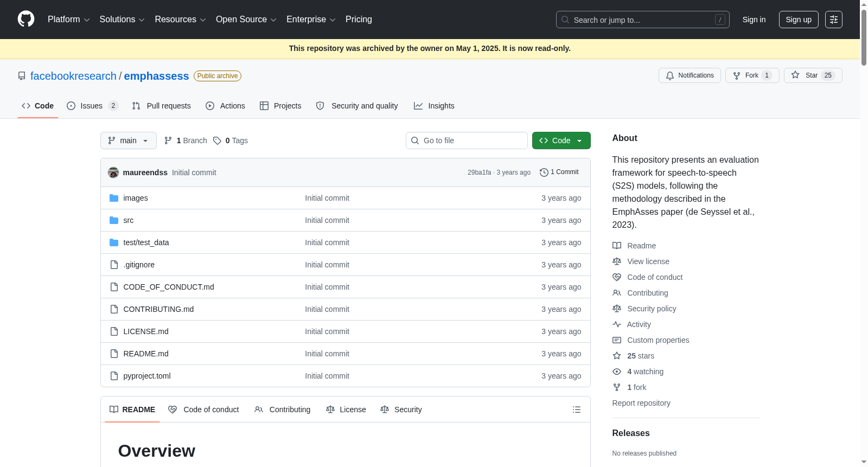Open the Security and quality tab
The height and width of the screenshot is (467, 868).
[357, 106]
